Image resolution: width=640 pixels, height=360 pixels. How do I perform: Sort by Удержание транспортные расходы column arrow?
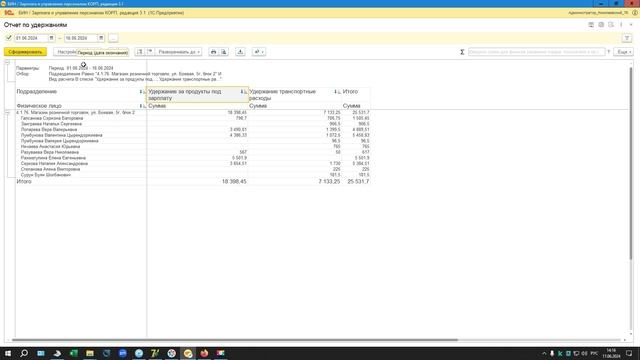337,92
